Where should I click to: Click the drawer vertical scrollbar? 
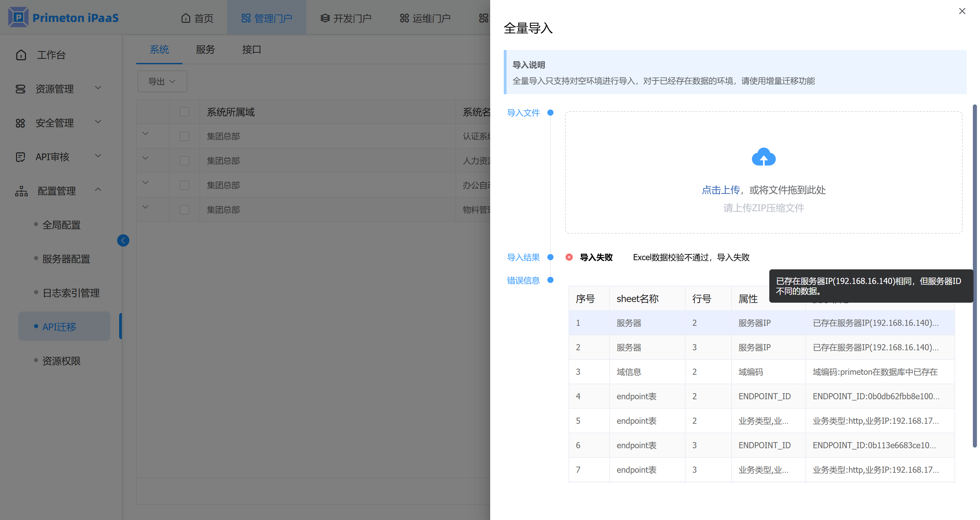[x=974, y=275]
